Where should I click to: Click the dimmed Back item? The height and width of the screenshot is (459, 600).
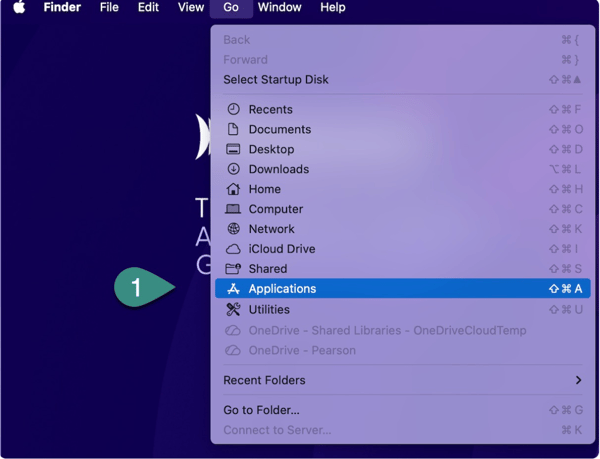[x=403, y=40]
